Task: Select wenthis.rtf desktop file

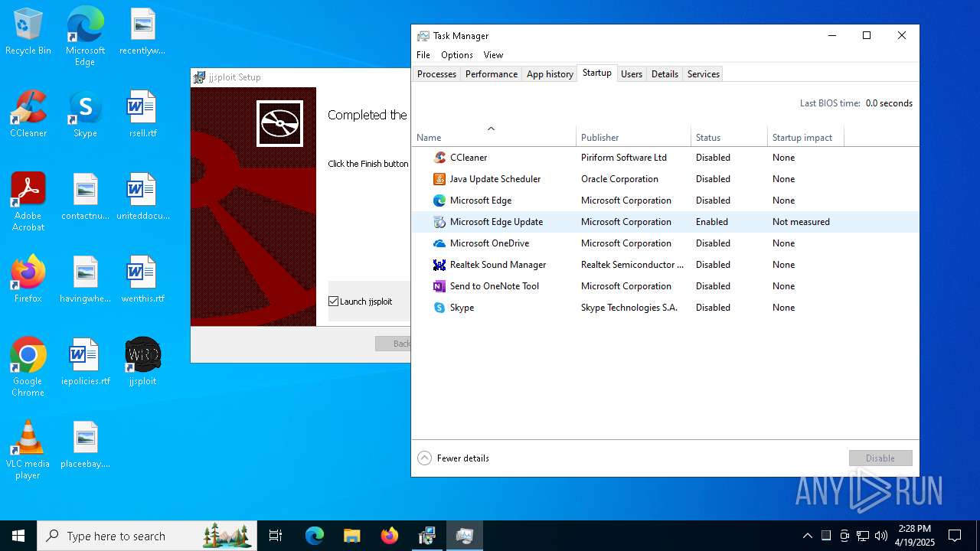Action: [x=142, y=280]
